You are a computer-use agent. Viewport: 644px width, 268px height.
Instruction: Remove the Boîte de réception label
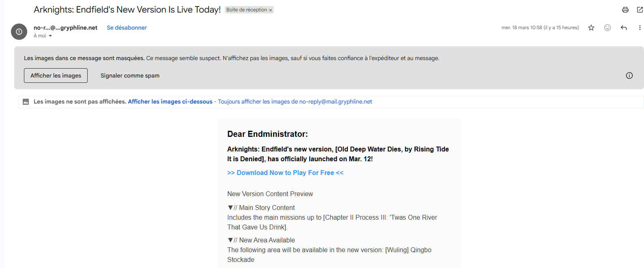coord(271,10)
